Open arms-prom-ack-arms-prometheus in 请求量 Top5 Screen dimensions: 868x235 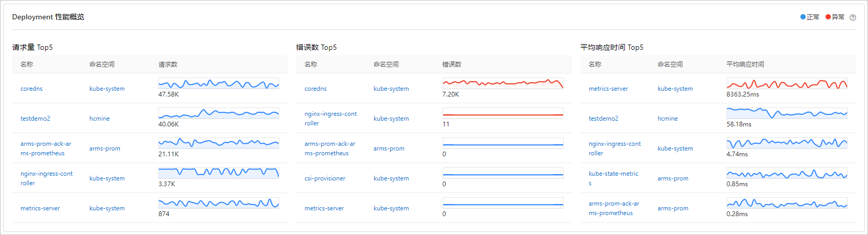46,148
